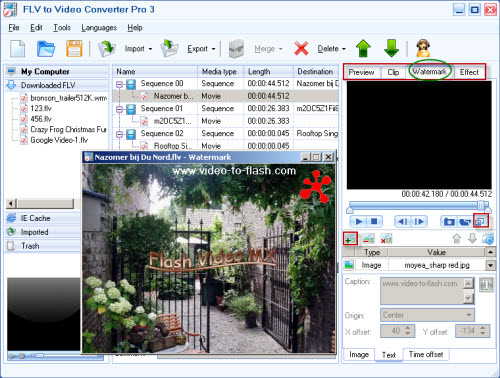Screen dimensions: 500x378
Task: Select the moyea_sharp red.jpg watermark row
Action: [x=414, y=265]
